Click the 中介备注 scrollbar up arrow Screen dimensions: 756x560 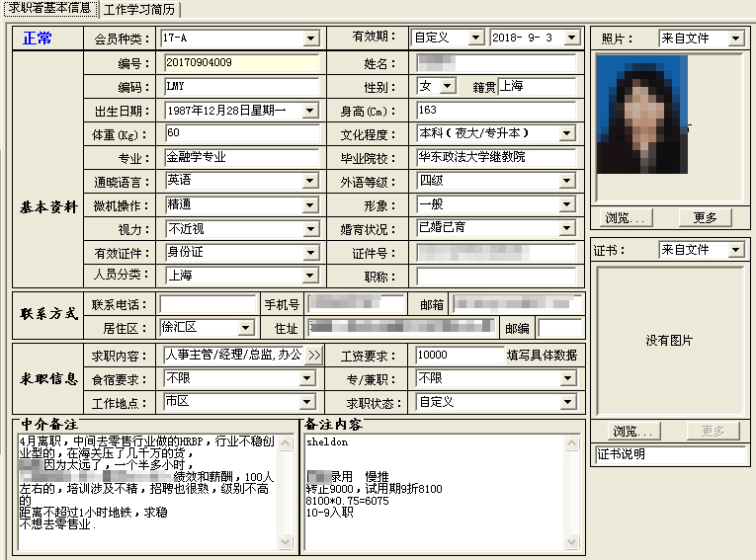tap(286, 442)
